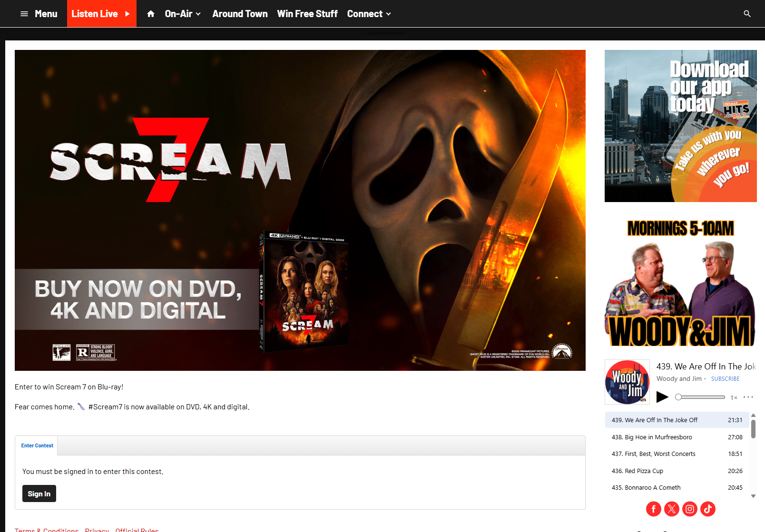Visit the station's Facebook page icon

[x=654, y=509]
